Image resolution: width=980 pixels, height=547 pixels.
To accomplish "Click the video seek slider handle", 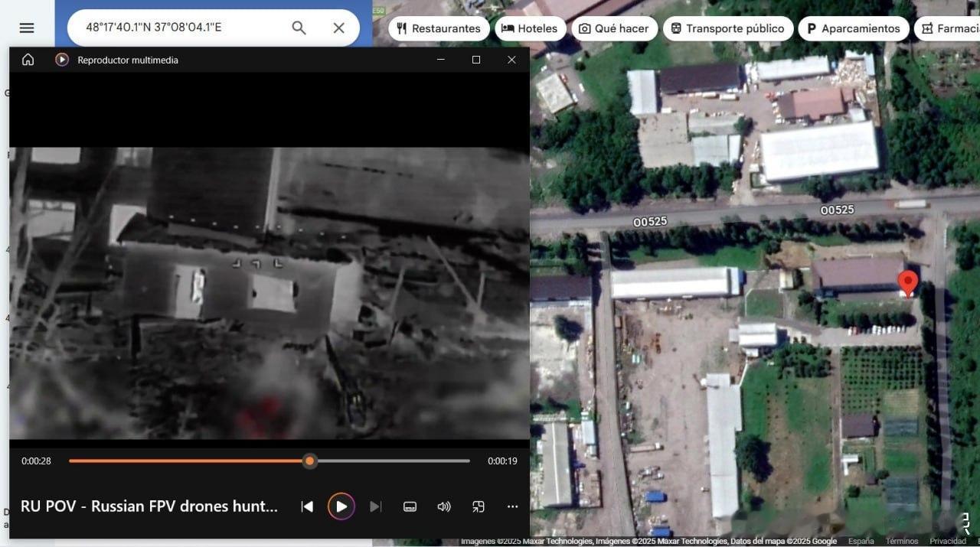I will tap(309, 461).
